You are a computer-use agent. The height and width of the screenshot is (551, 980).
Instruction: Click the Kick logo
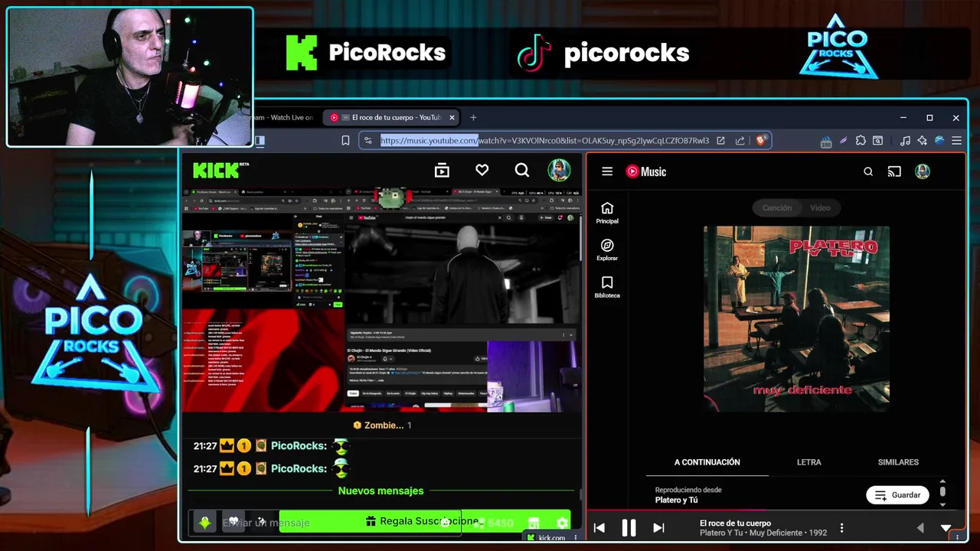pos(221,170)
